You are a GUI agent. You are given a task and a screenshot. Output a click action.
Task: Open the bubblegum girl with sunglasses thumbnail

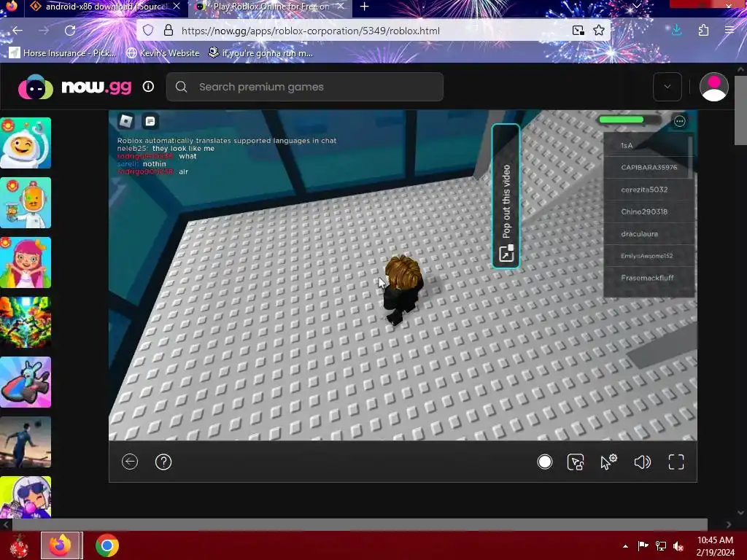click(26, 497)
